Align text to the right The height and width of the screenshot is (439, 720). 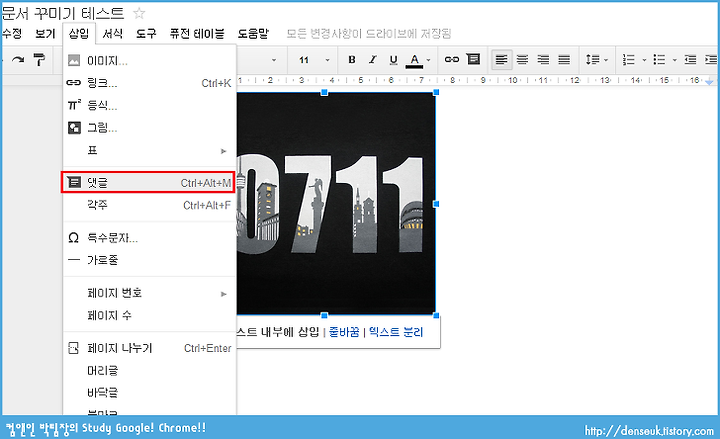click(543, 60)
